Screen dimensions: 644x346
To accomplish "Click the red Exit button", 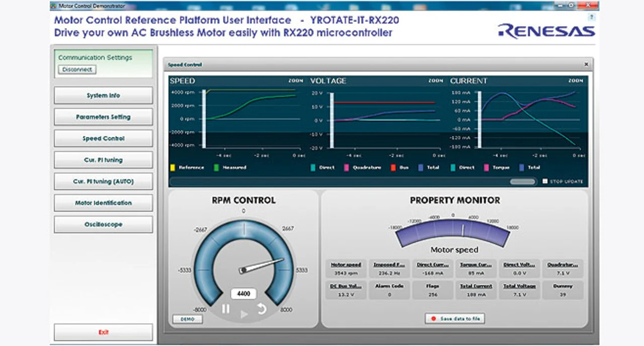I will [x=103, y=332].
